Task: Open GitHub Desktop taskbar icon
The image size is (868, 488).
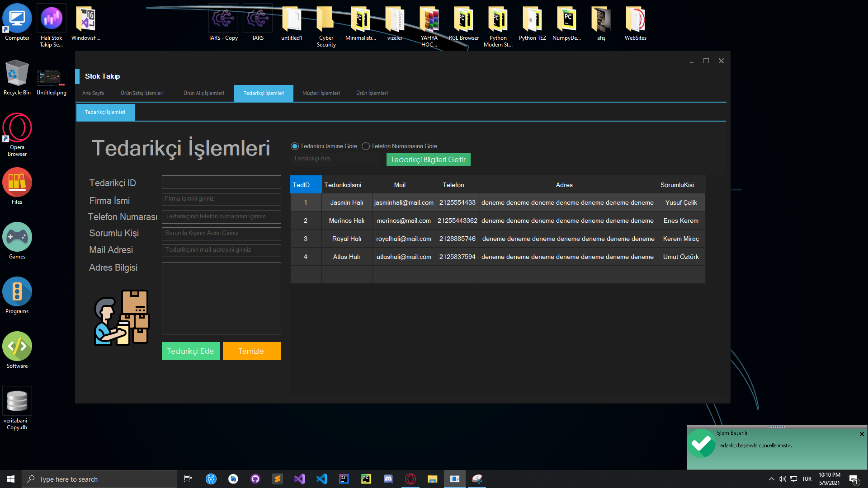Action: [x=255, y=479]
